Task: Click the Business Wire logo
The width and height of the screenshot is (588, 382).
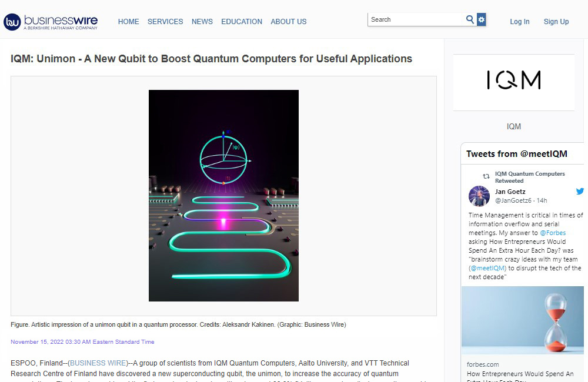Action: 51,22
